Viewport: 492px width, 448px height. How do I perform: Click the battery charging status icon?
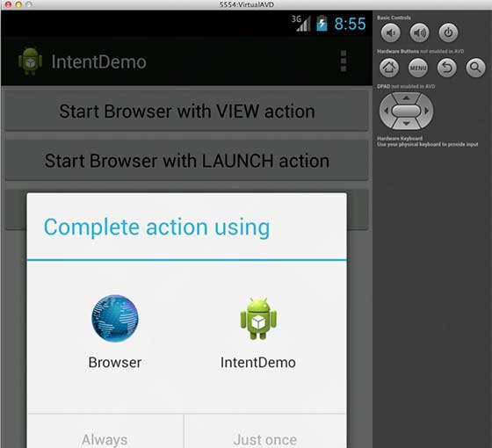tap(322, 24)
